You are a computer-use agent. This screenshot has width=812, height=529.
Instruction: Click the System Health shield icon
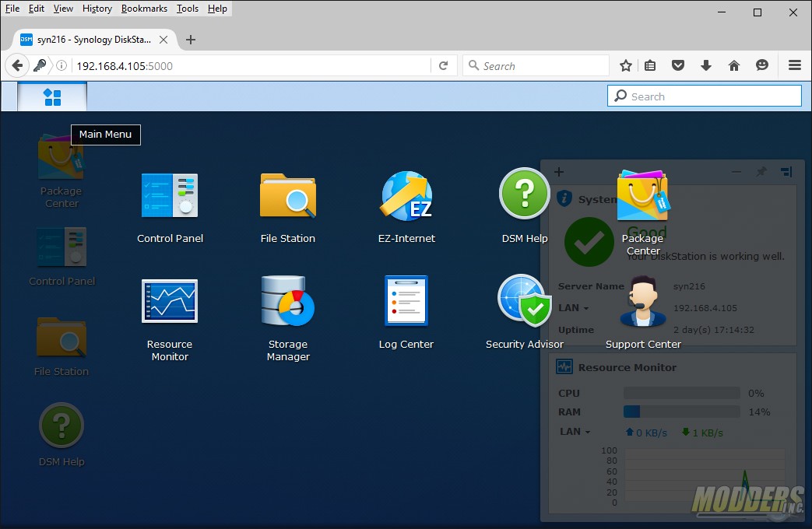[x=564, y=198]
